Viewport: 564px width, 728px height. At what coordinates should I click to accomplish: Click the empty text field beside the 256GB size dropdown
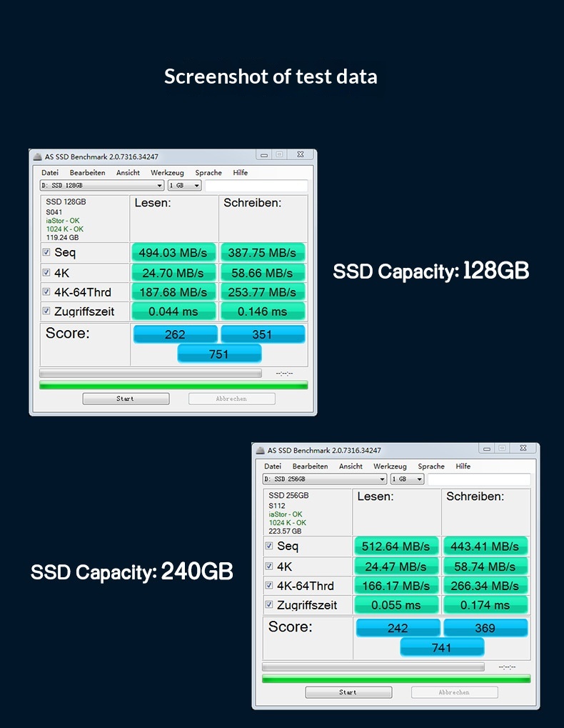click(x=478, y=479)
